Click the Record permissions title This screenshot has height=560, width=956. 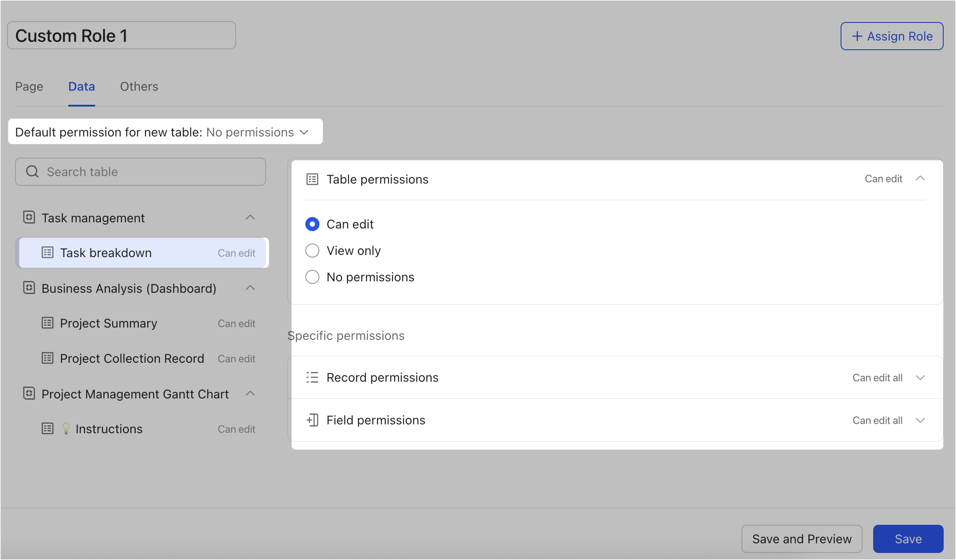pos(382,377)
